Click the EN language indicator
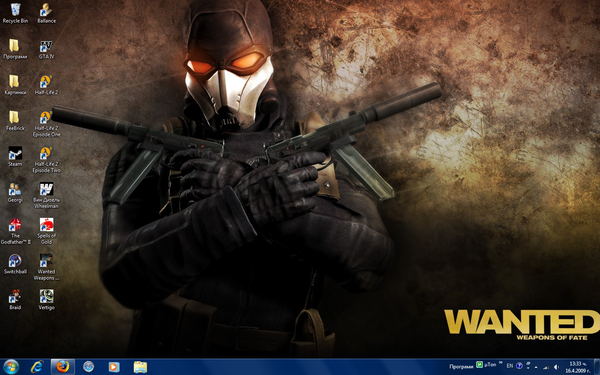 tap(510, 366)
